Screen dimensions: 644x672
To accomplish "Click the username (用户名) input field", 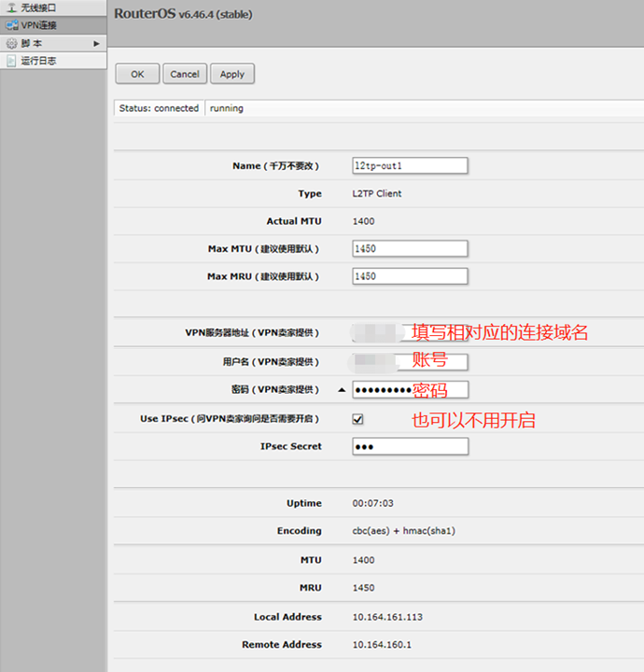I will [410, 362].
